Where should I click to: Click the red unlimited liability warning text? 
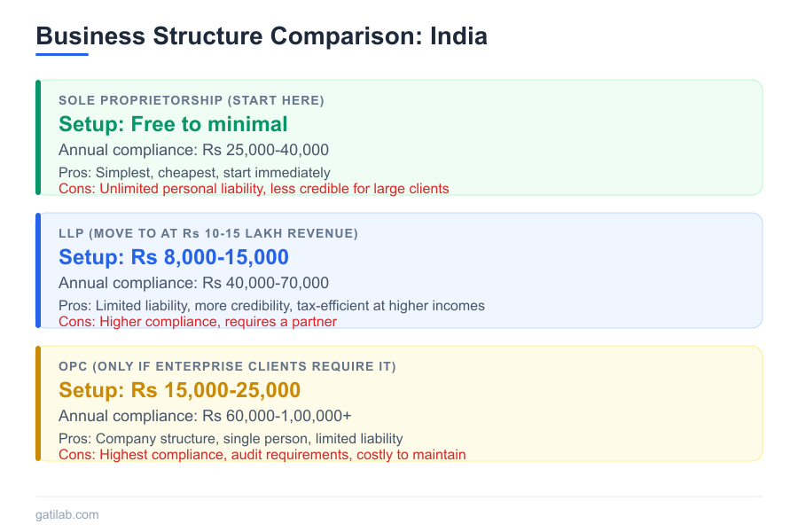[x=254, y=188]
